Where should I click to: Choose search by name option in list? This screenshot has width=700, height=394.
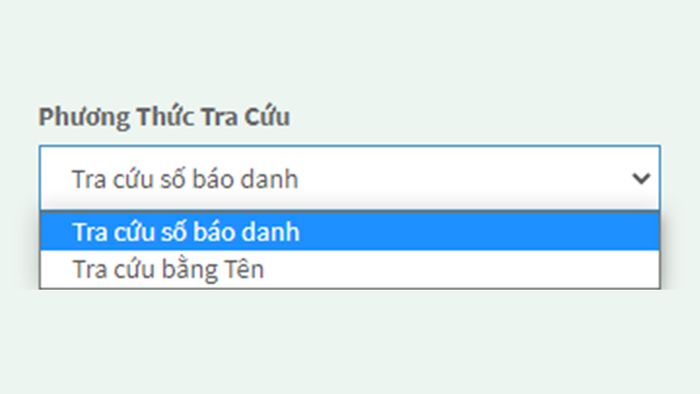350,269
